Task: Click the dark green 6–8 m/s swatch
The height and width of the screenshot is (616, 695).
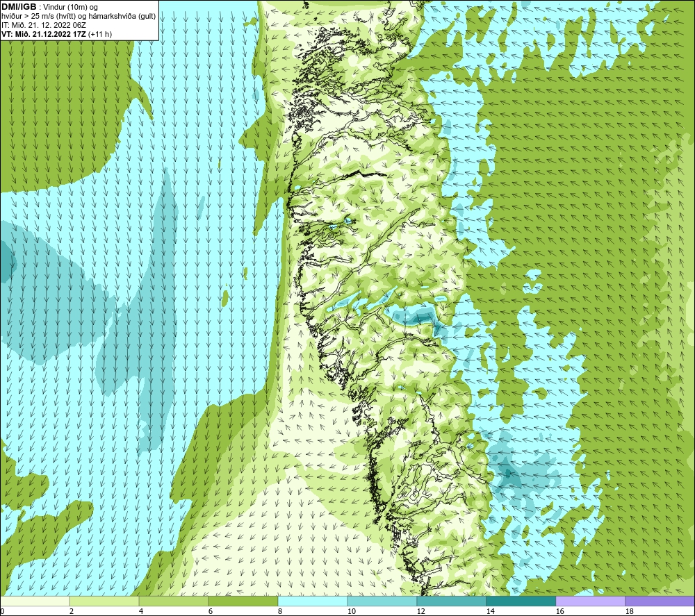Action: pos(243,601)
